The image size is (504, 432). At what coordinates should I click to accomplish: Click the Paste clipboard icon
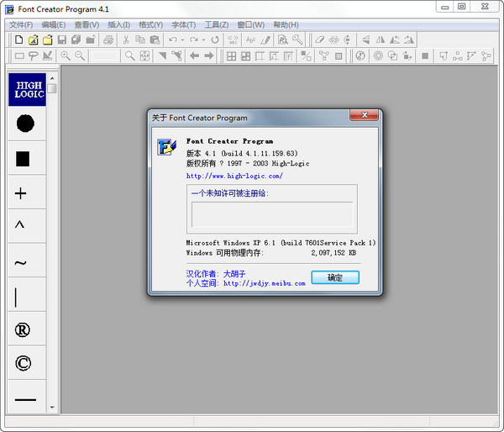(x=156, y=40)
